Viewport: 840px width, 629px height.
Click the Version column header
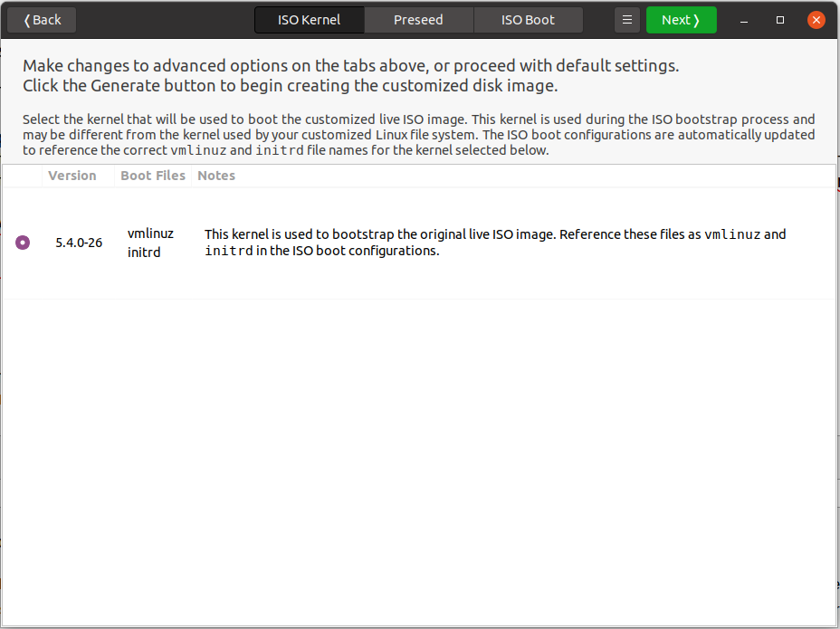point(72,176)
